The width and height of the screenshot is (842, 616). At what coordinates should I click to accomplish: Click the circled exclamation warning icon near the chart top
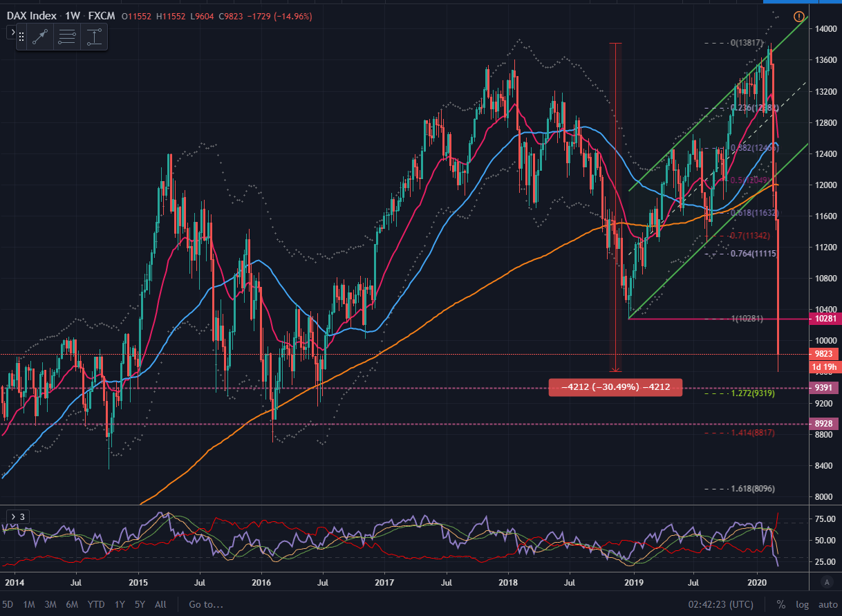tap(799, 17)
